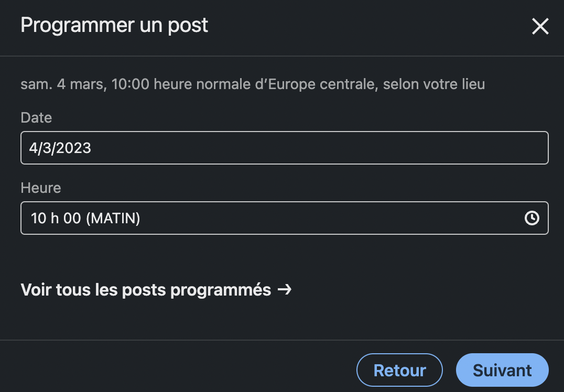564x392 pixels.
Task: Focus the Date input field
Action: click(x=284, y=148)
